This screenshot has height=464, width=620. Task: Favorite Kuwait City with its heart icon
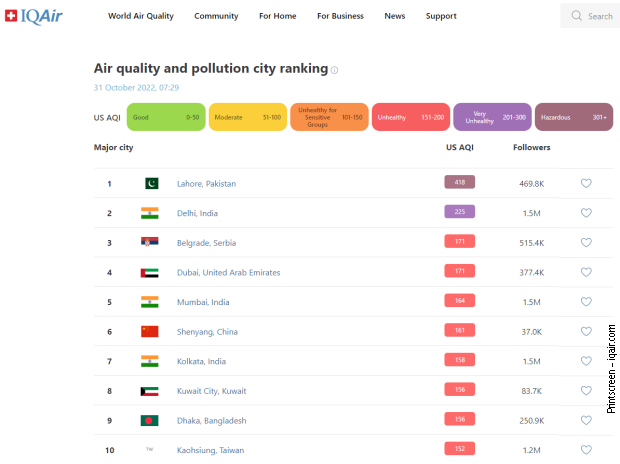[x=586, y=391]
